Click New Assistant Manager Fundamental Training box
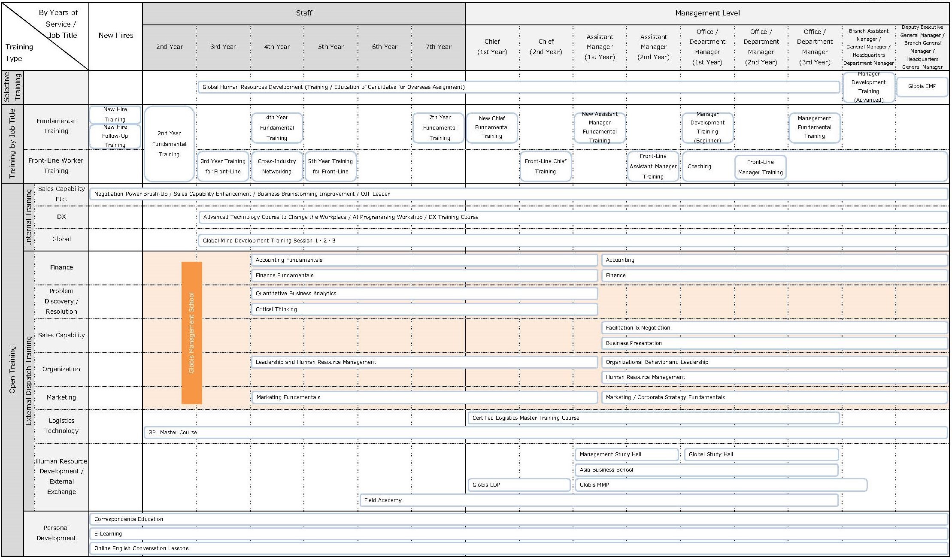 click(x=600, y=127)
